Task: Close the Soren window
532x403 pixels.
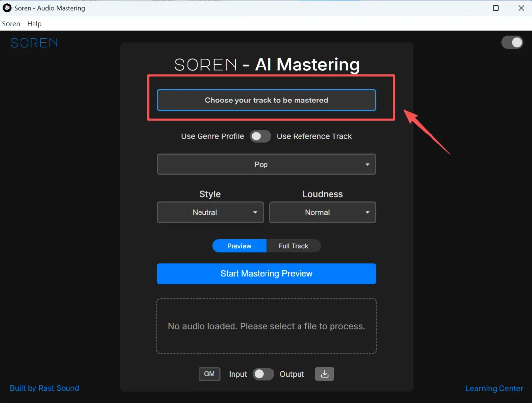Action: point(521,8)
